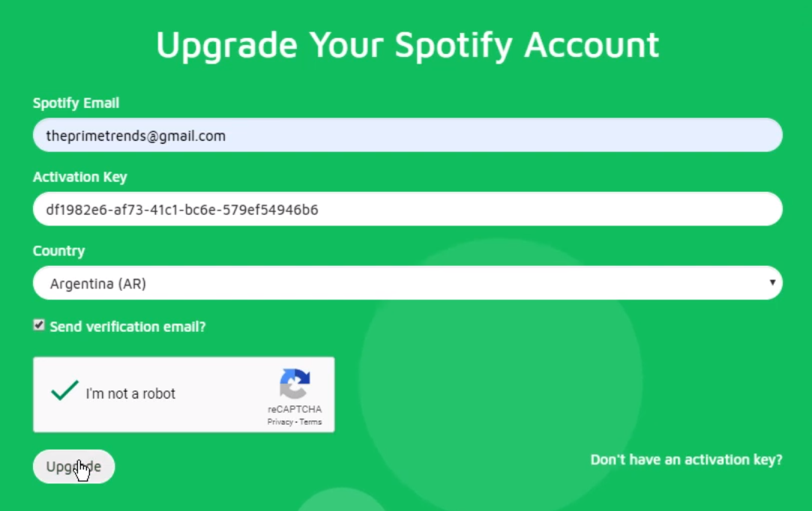Open the "Don't have an activation key?" link
Viewport: 812px width, 511px height.
[x=686, y=459]
